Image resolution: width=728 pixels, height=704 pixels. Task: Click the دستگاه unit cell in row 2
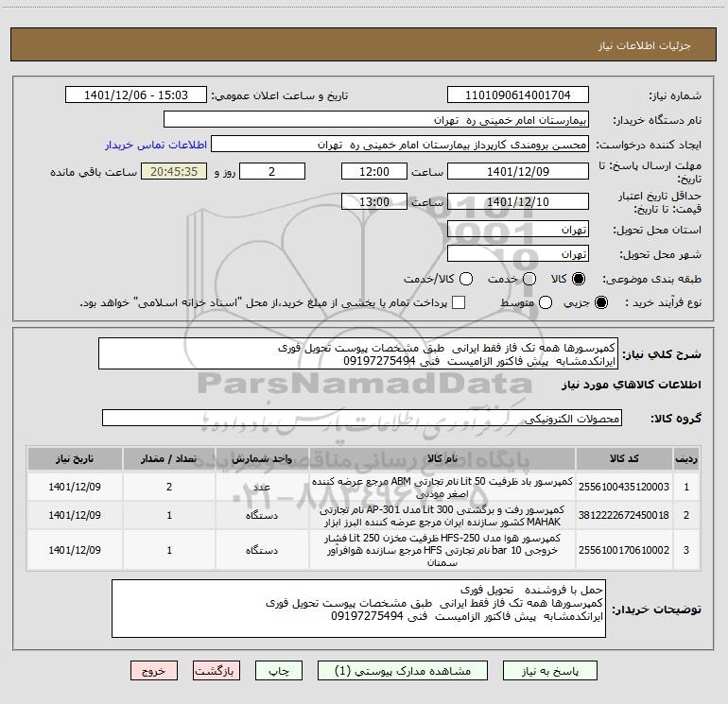click(262, 516)
